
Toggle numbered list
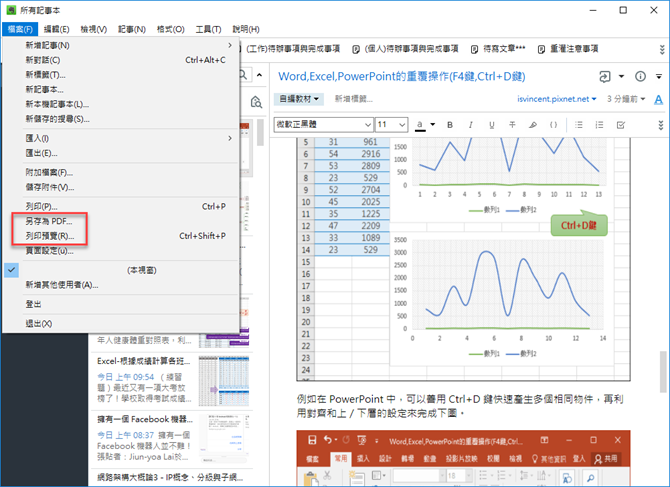tap(599, 125)
